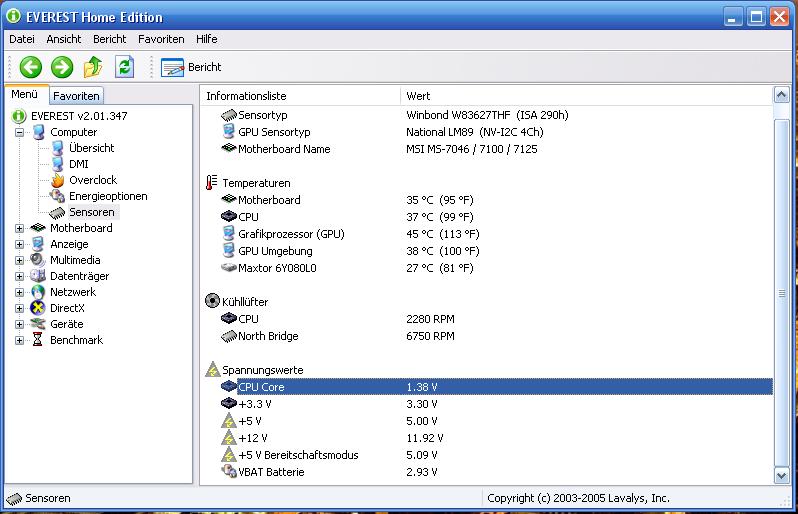
Task: Click the Computer icon in tree
Action: (x=38, y=132)
